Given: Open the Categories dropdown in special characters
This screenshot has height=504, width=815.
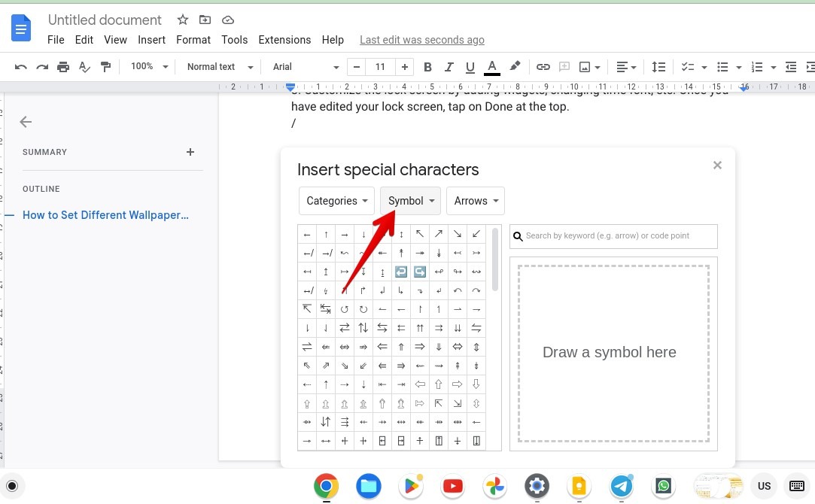Looking at the screenshot, I should click(336, 201).
